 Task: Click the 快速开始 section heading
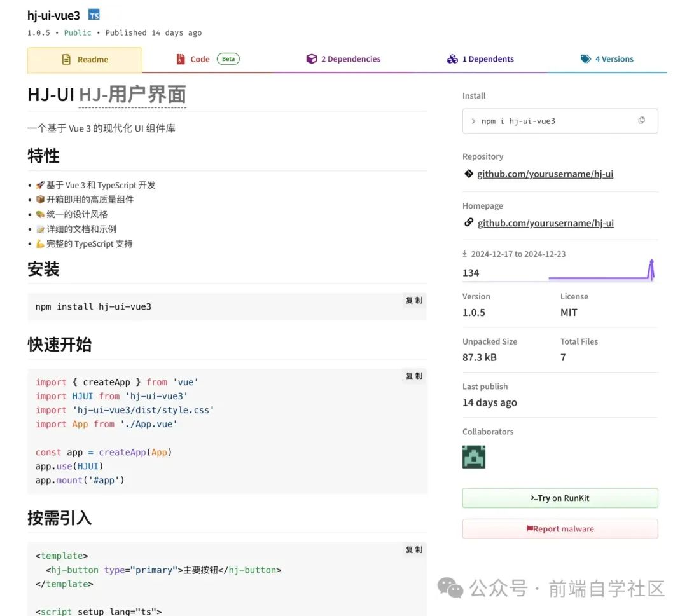[x=60, y=345]
